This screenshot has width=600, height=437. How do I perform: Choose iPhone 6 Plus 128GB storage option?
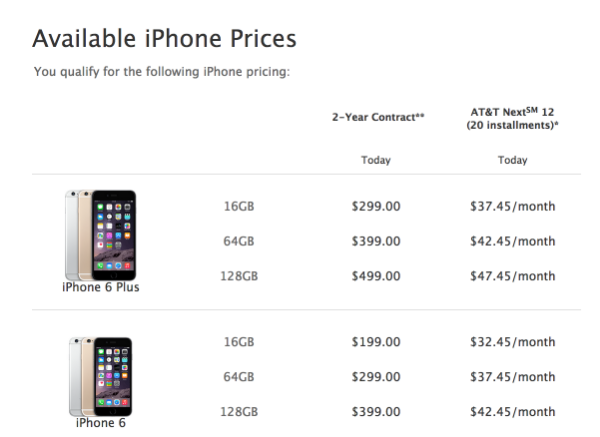click(x=239, y=276)
